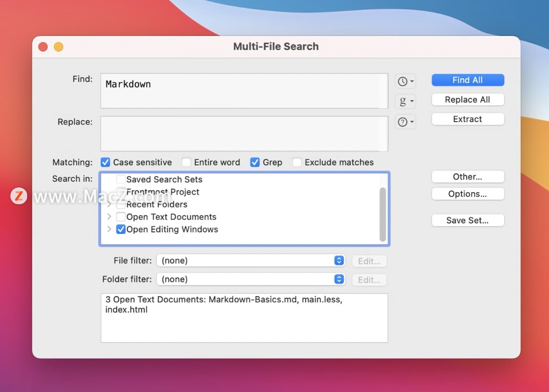Open the File filter dropdown
This screenshot has width=549, height=392.
pyautogui.click(x=251, y=260)
